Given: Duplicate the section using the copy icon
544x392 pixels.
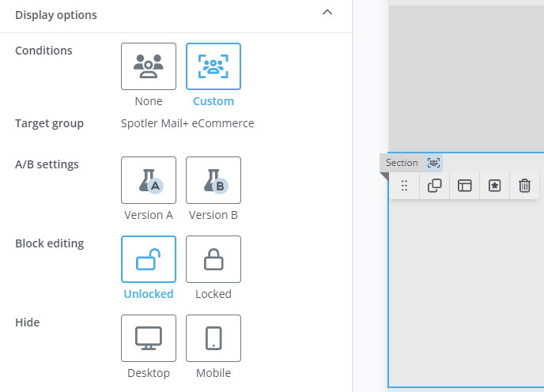Looking at the screenshot, I should [434, 186].
